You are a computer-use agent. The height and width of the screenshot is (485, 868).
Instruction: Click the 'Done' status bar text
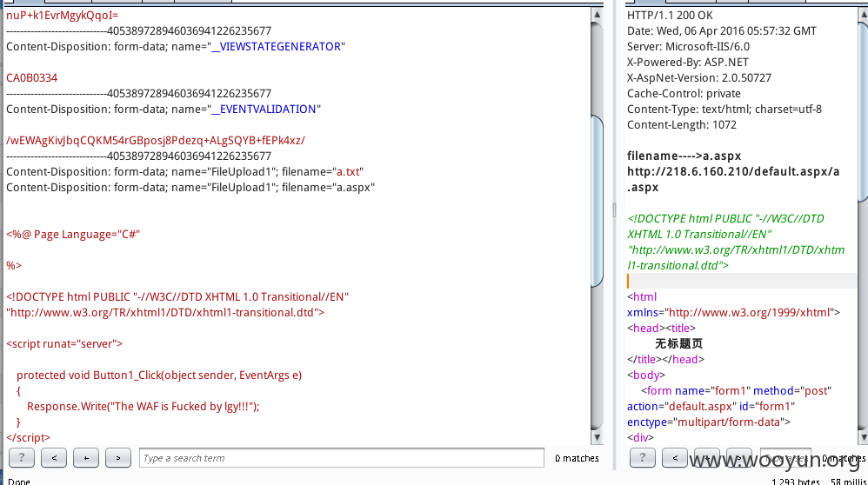click(x=19, y=482)
